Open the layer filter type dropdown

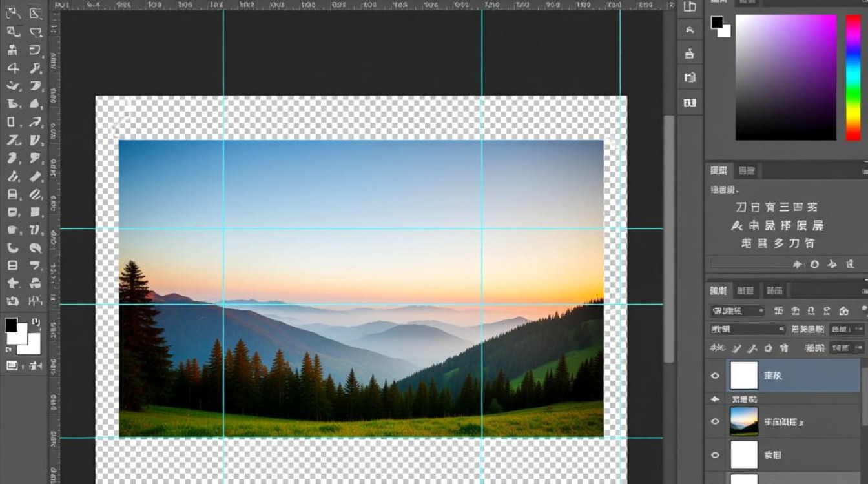click(737, 311)
